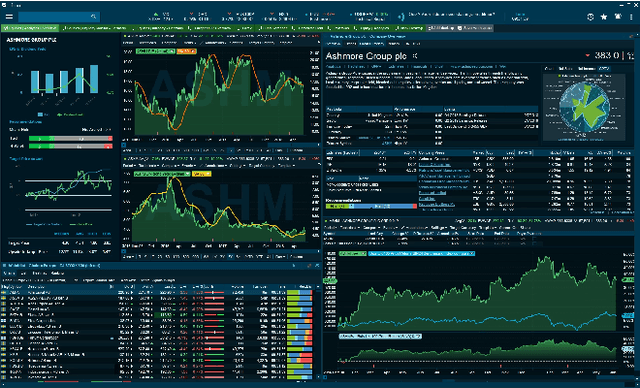
Task: Click the ASHMORE GROUP PLC left panel title
Action: pos(31,40)
